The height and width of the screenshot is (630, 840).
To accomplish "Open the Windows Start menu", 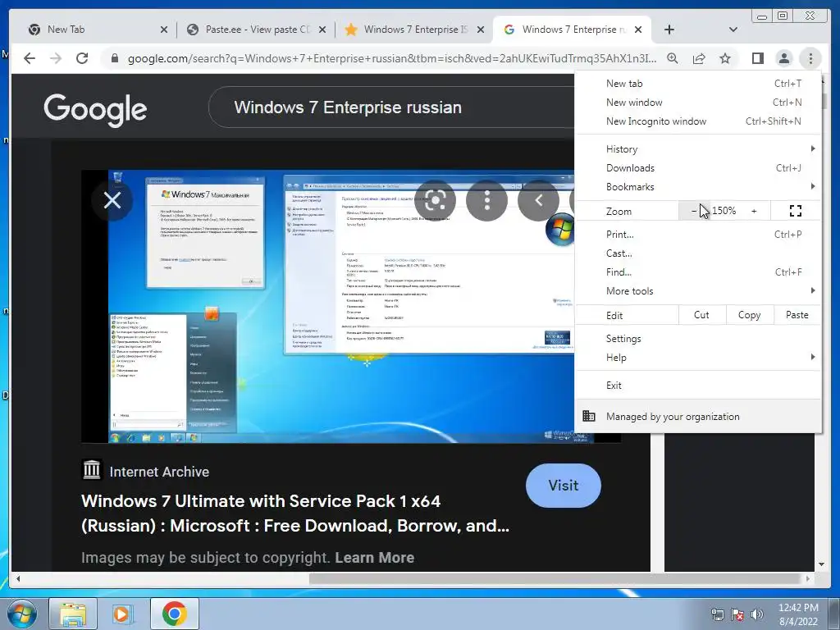I will (x=21, y=614).
